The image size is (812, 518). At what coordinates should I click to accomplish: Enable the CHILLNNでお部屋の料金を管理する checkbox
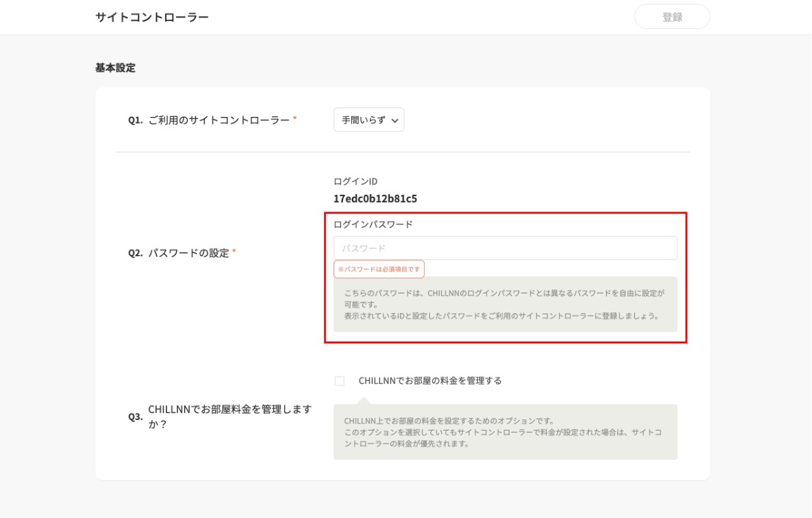coord(340,381)
